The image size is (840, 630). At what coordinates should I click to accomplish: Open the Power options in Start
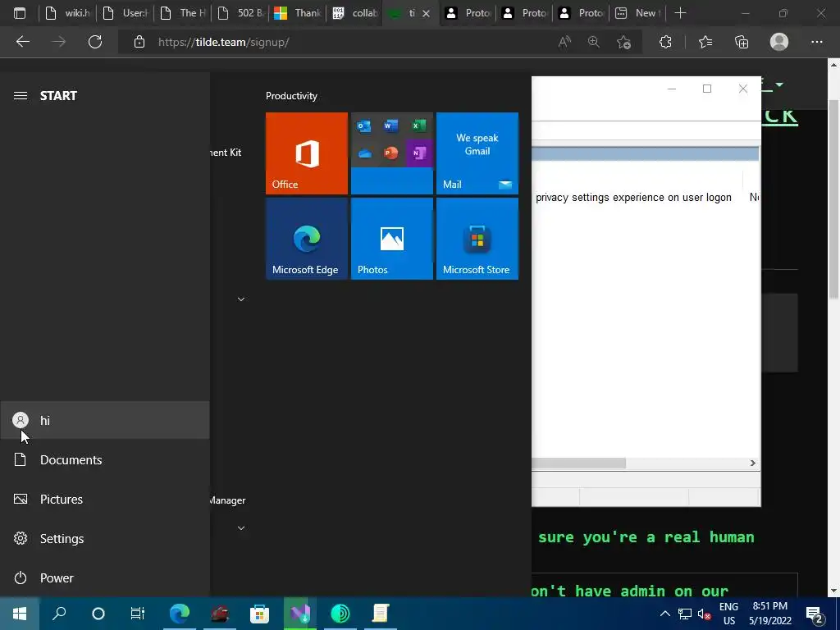[104, 578]
